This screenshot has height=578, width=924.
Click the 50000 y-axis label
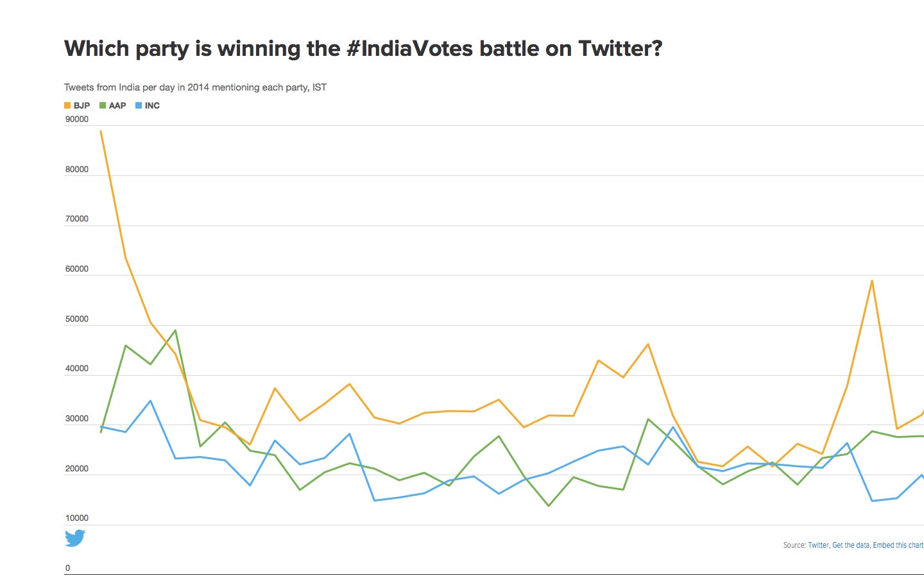pyautogui.click(x=77, y=319)
